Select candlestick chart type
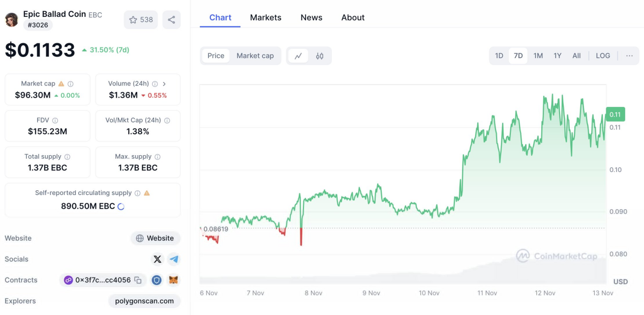Screen dimensions: 644x315 point(320,56)
